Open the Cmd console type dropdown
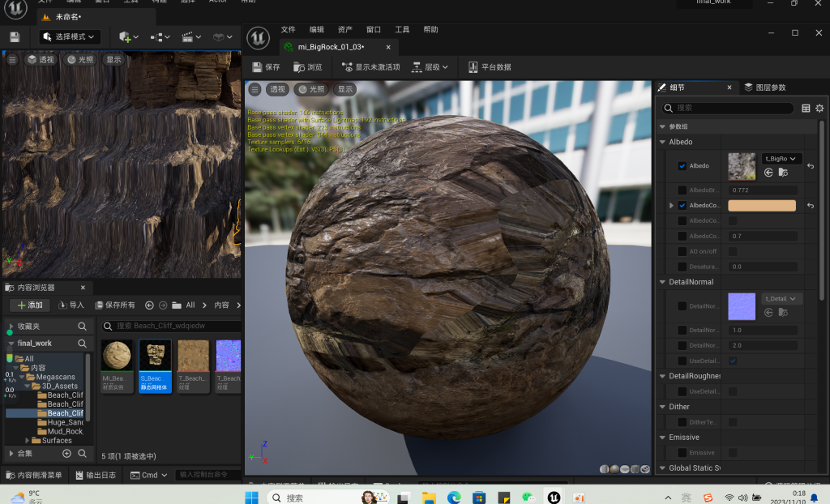 pos(149,476)
